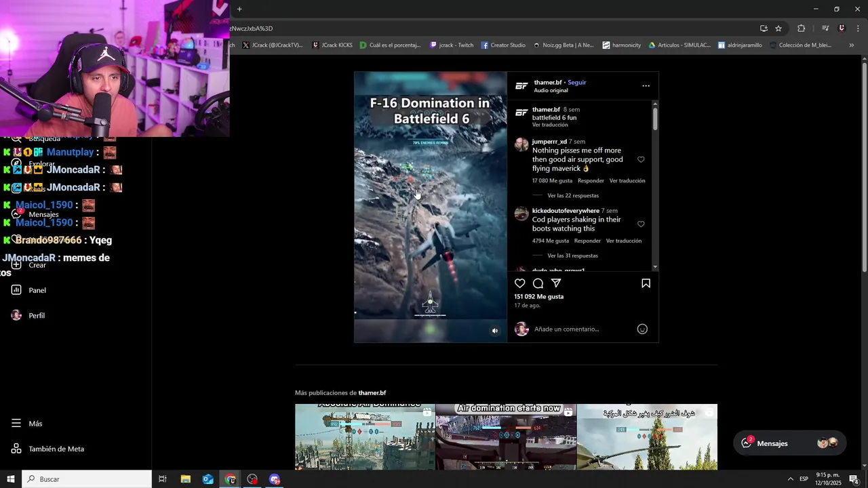Play or pause the F-16 reel video
Viewport: 868px width, 488px height.
click(x=430, y=207)
